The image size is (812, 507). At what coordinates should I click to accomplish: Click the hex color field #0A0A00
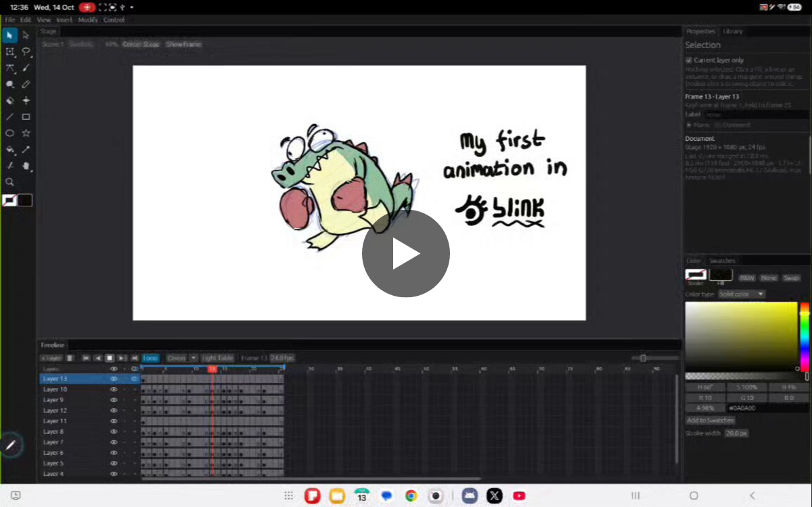click(768, 408)
